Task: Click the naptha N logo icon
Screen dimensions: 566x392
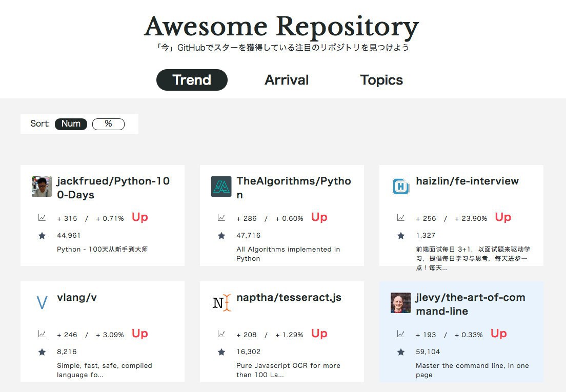Action: point(221,303)
